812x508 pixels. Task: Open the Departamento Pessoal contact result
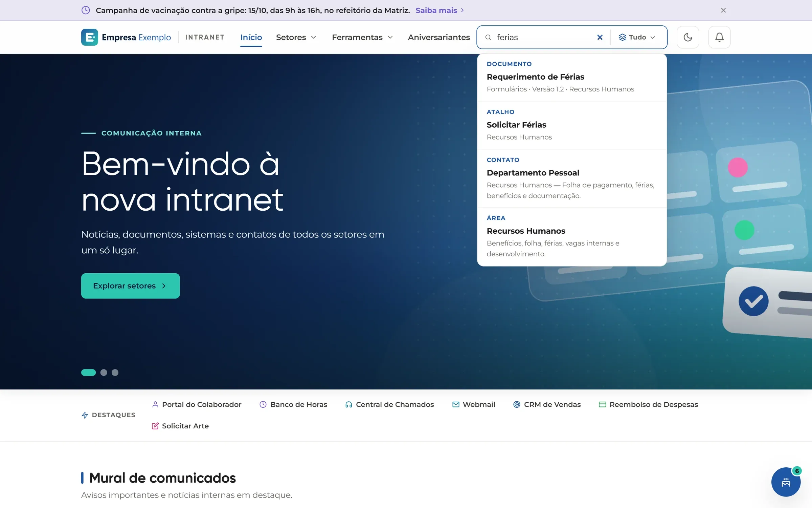572,178
